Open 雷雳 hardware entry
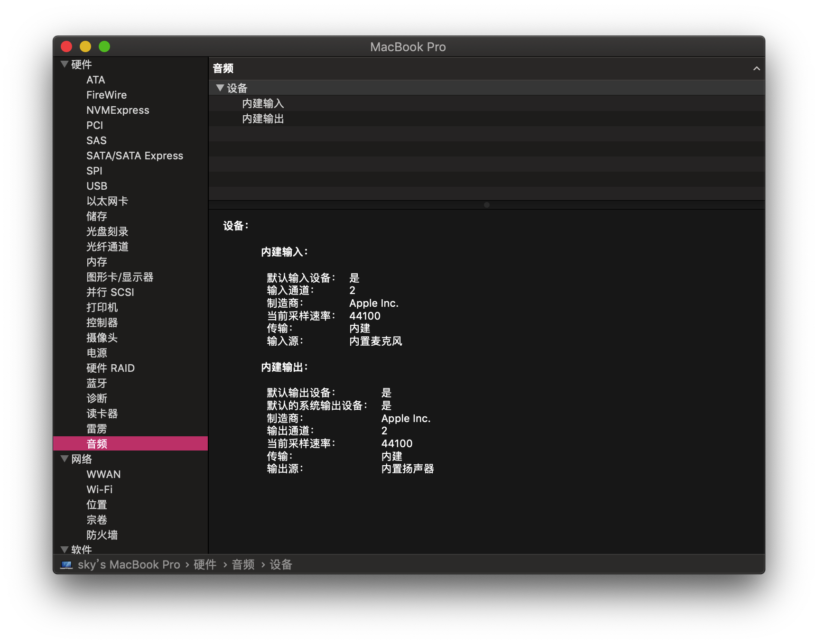 click(130, 429)
